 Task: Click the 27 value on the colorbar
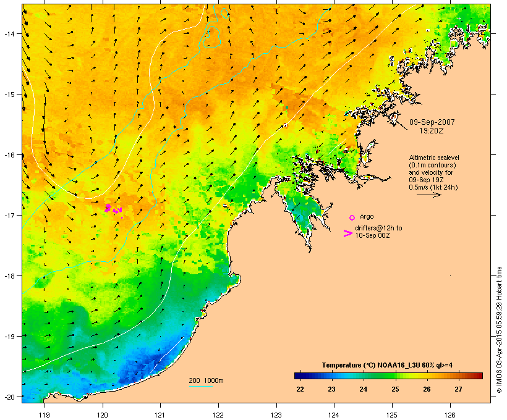pos(459,389)
